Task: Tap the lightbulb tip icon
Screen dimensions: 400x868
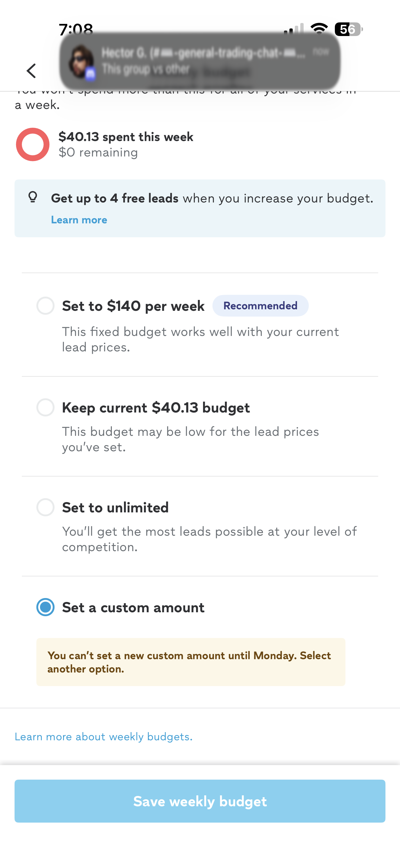Action: point(33,197)
